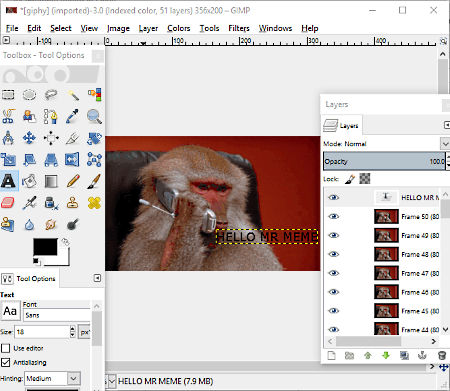Select the Blend gradient tool
Viewport: 450px width, 391px height.
[51, 181]
